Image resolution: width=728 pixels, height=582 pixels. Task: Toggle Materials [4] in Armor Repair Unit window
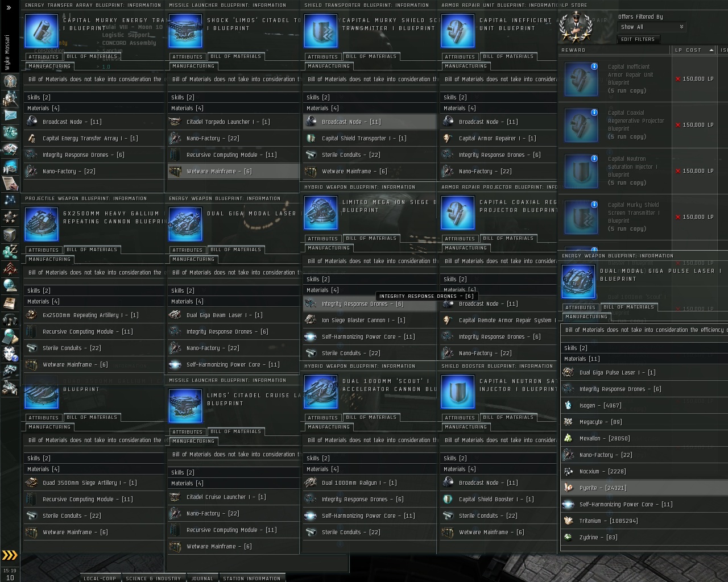coord(498,108)
